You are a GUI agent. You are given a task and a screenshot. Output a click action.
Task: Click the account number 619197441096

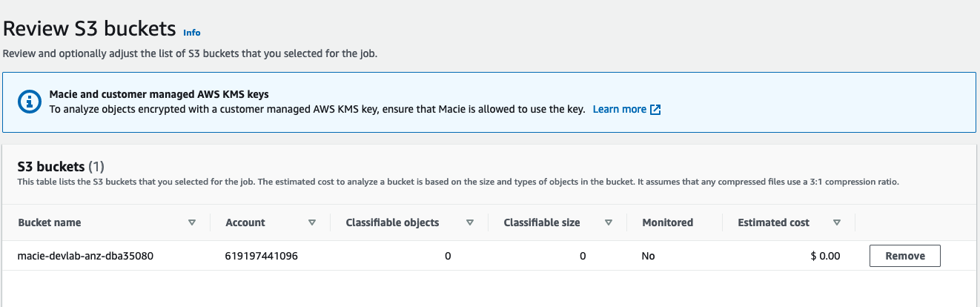click(262, 256)
